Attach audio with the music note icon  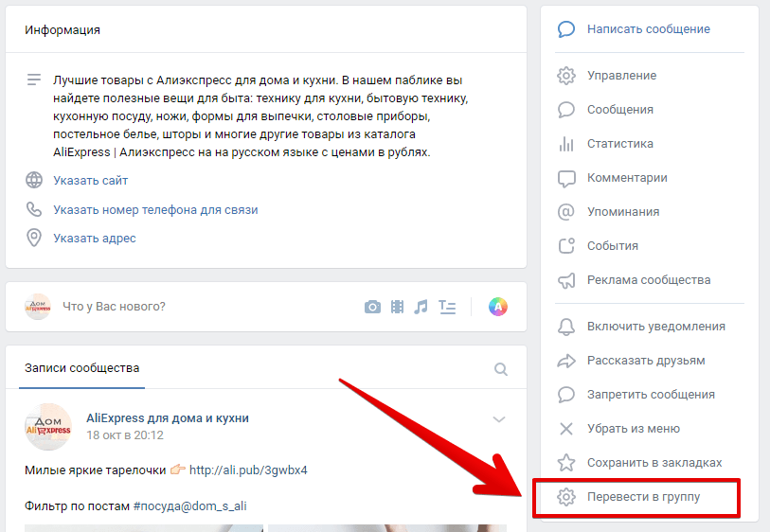(x=421, y=308)
